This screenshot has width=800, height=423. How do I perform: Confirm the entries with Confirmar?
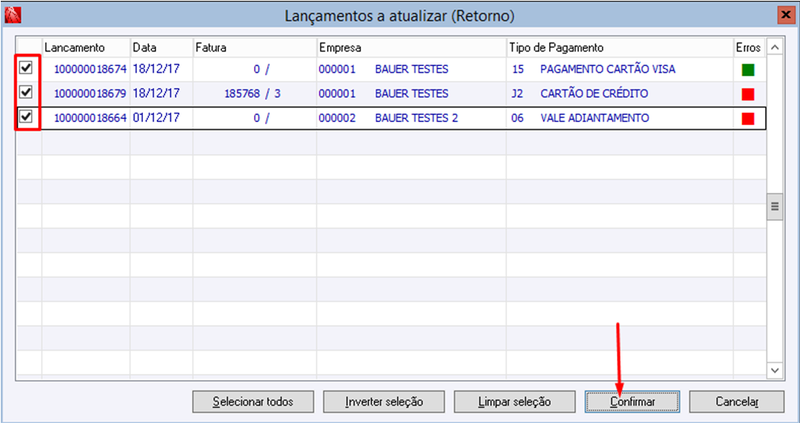(633, 402)
